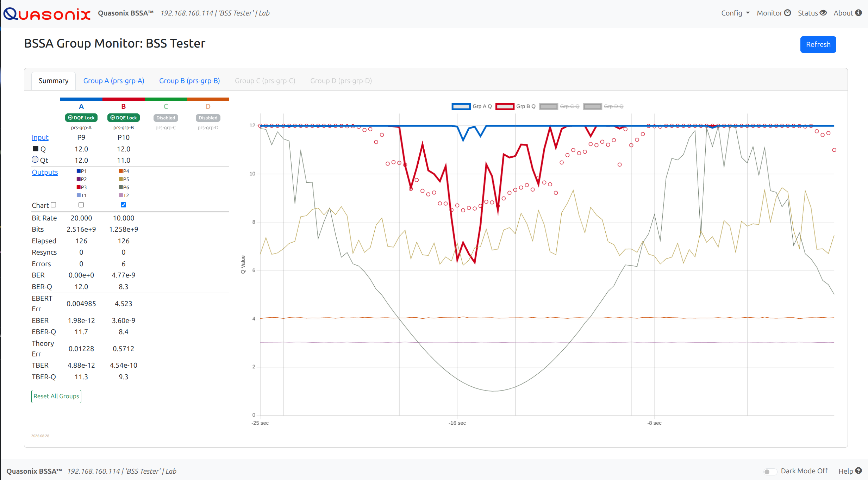Screen dimensions: 868x480
Task: Select the Qt radio option
Action: point(35,160)
